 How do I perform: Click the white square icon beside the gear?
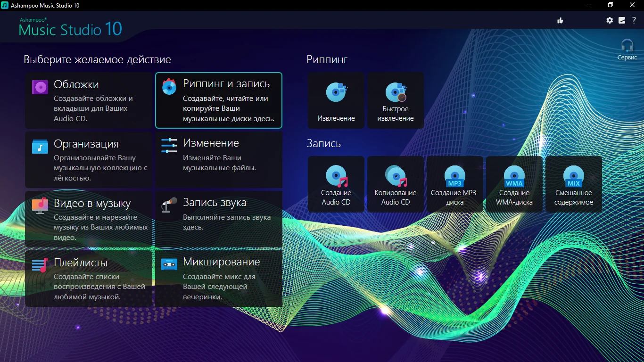coord(622,20)
